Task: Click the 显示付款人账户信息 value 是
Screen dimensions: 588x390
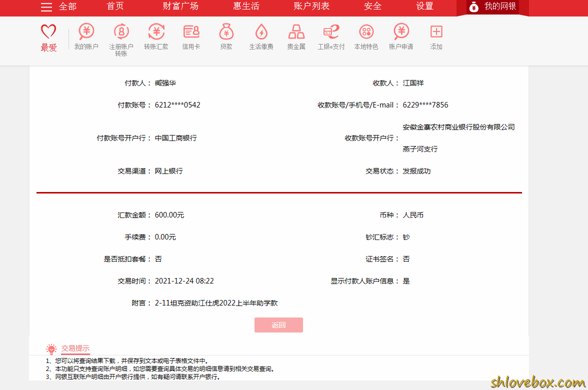Action: (x=406, y=281)
